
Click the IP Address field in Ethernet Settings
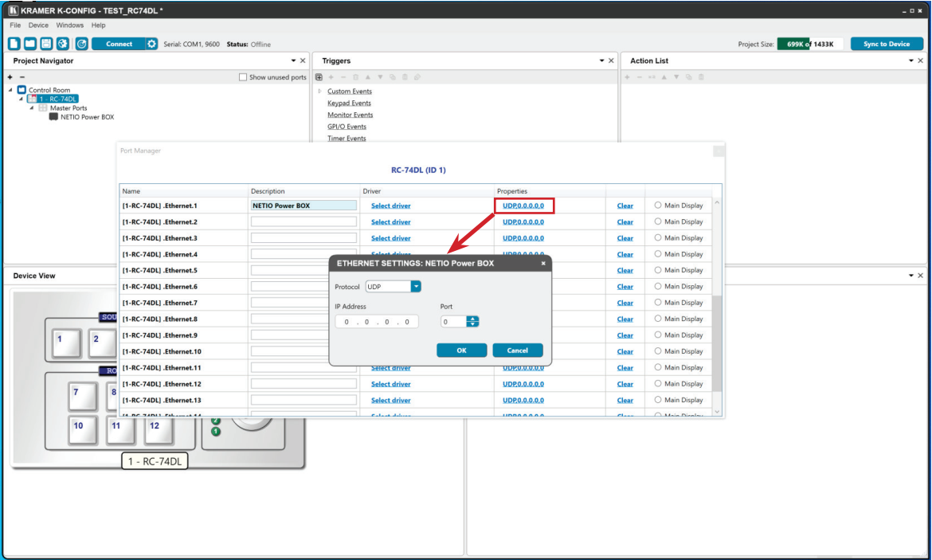(377, 322)
